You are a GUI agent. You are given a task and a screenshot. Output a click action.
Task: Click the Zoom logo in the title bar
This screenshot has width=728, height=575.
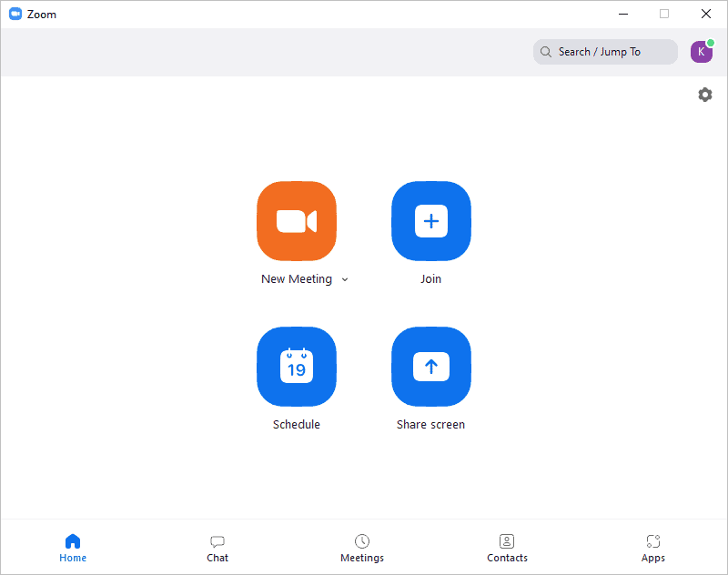pos(16,14)
